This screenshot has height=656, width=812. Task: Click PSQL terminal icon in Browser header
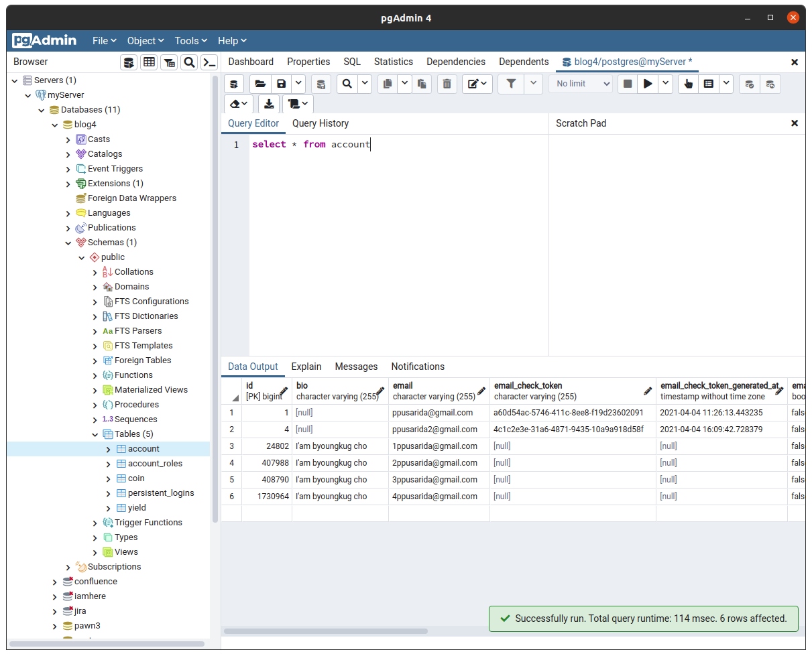point(209,62)
